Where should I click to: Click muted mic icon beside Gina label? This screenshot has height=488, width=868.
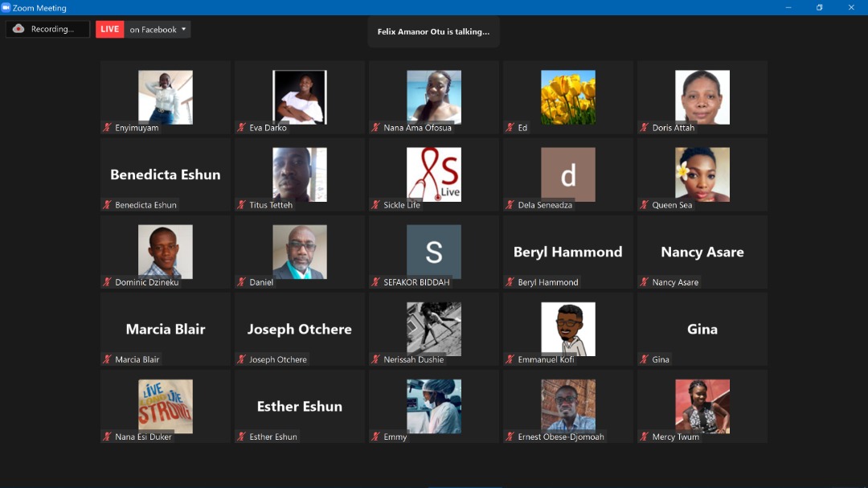pyautogui.click(x=645, y=359)
